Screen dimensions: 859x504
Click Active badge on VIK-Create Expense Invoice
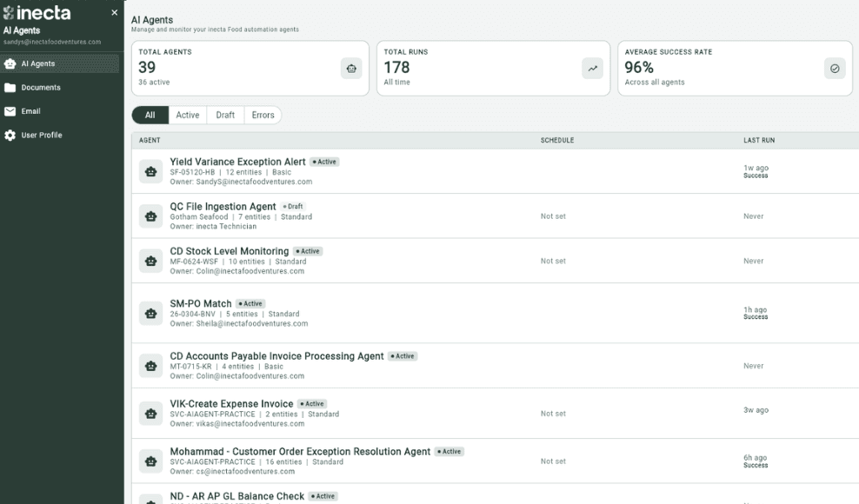click(x=312, y=404)
